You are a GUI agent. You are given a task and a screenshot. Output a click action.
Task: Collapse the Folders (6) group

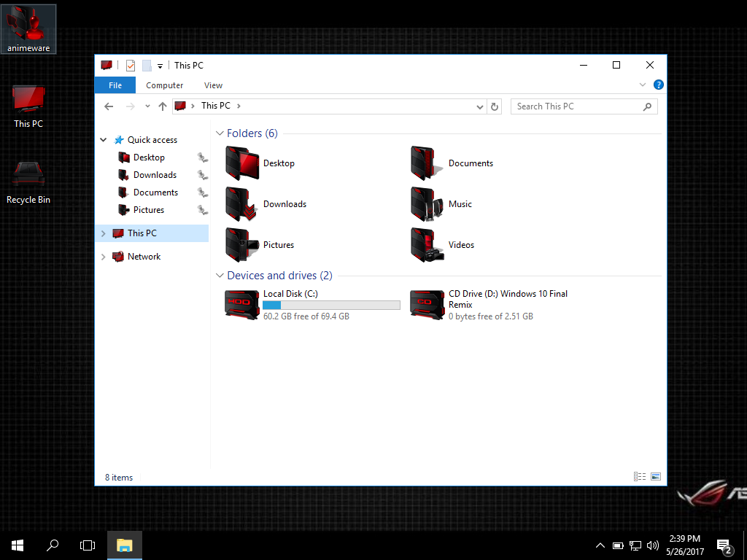220,133
